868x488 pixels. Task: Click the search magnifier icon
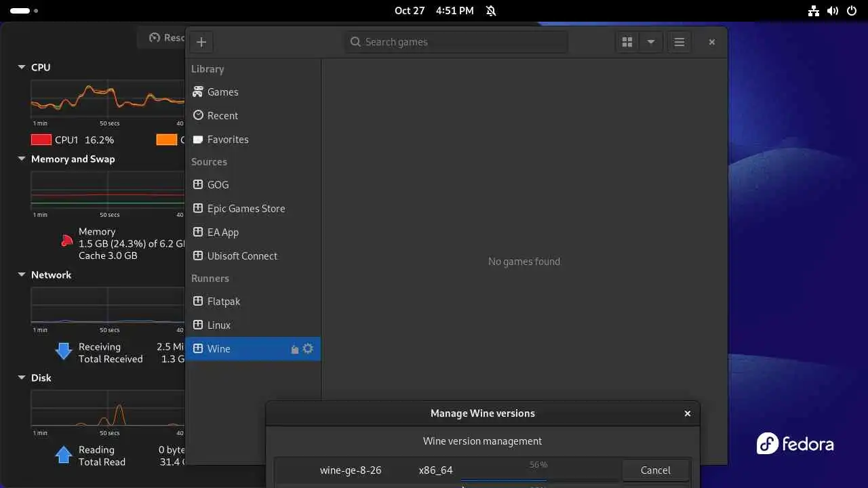[355, 42]
